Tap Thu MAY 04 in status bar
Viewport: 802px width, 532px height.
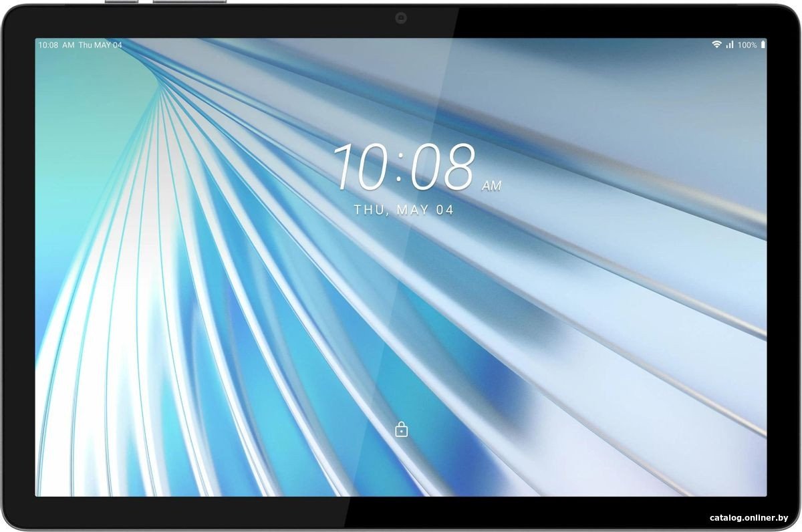(x=100, y=45)
